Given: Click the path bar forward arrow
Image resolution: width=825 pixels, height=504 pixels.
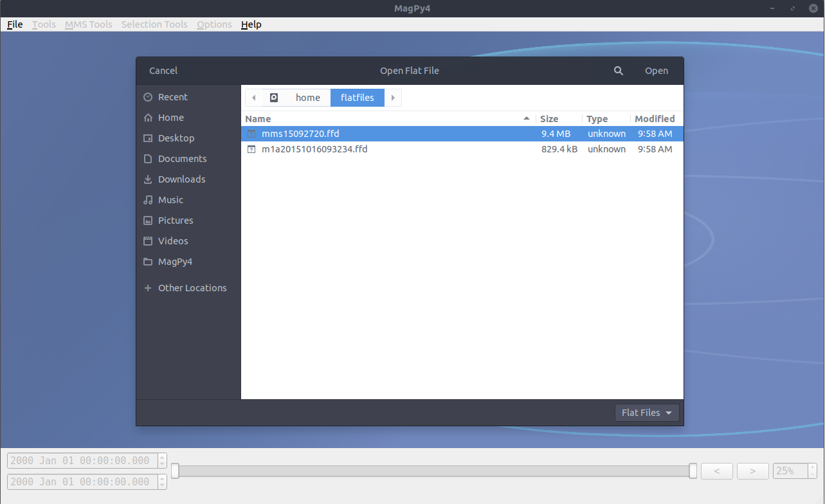Looking at the screenshot, I should click(x=393, y=98).
